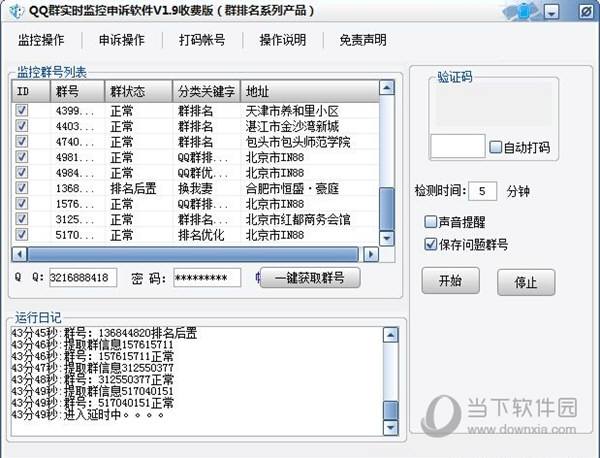This screenshot has width=600, height=458.
Task: Open the 免责声明 tab
Action: coord(363,40)
